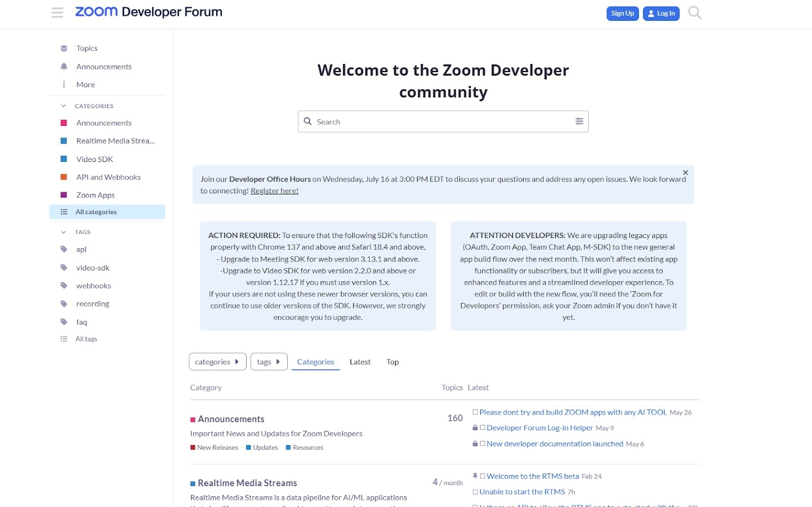The width and height of the screenshot is (812, 507).
Task: Open the categories filter dropdown
Action: [217, 362]
